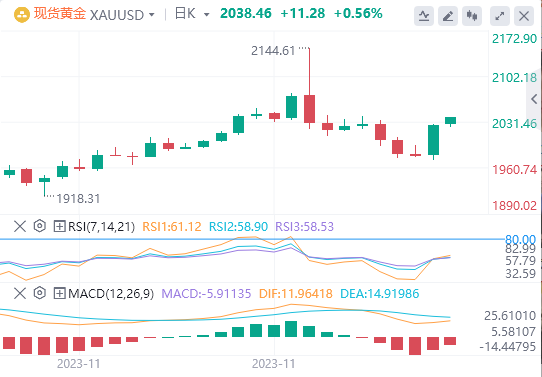
Task: Click the price change +11.28
Action: pos(303,14)
